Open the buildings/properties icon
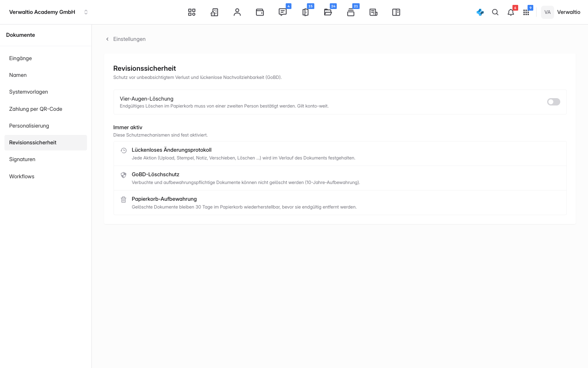This screenshot has width=588, height=368. point(214,12)
